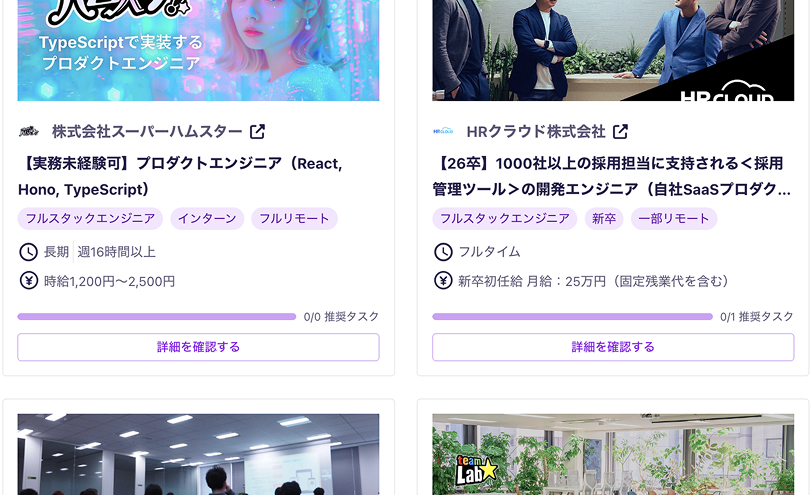Screen dimensions: 810x495
Task: Click yen icon beside 新卒初任給 月給
Action: [x=443, y=281]
